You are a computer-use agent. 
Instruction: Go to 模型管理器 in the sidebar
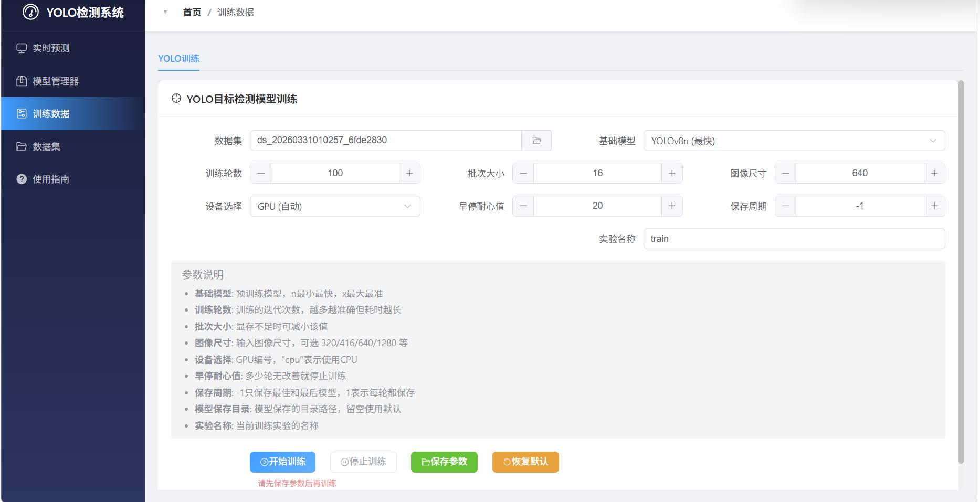pyautogui.click(x=55, y=81)
